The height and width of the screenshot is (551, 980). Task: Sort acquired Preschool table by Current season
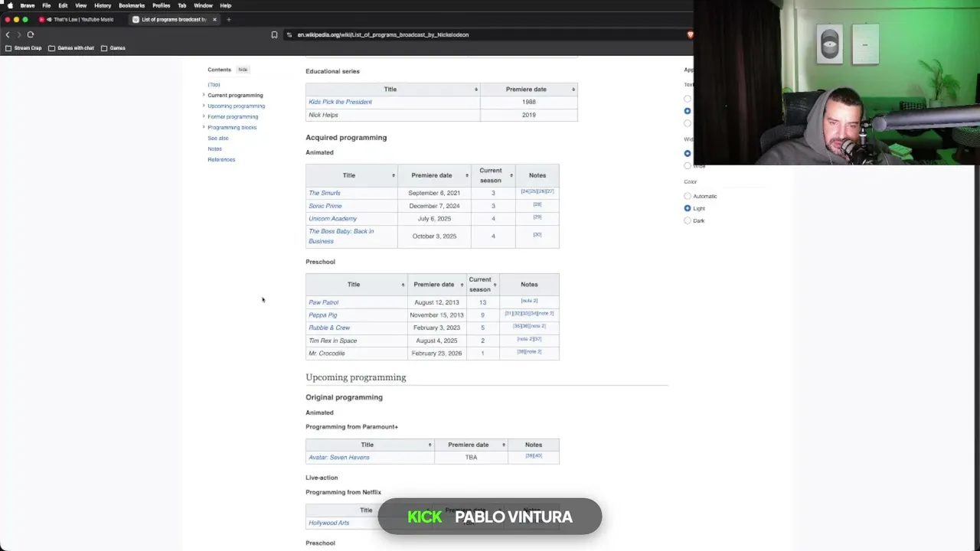coord(495,285)
